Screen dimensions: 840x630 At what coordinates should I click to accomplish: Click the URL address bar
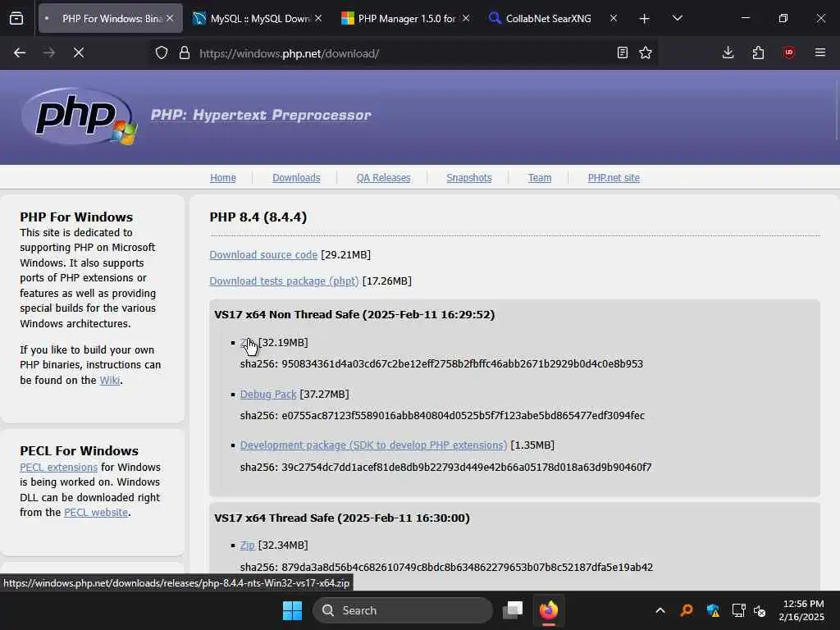coord(402,53)
